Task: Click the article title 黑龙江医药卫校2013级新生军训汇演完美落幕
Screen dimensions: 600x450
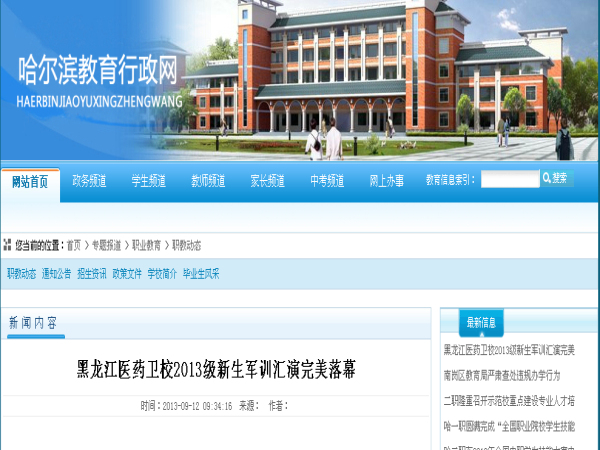Action: [x=216, y=369]
